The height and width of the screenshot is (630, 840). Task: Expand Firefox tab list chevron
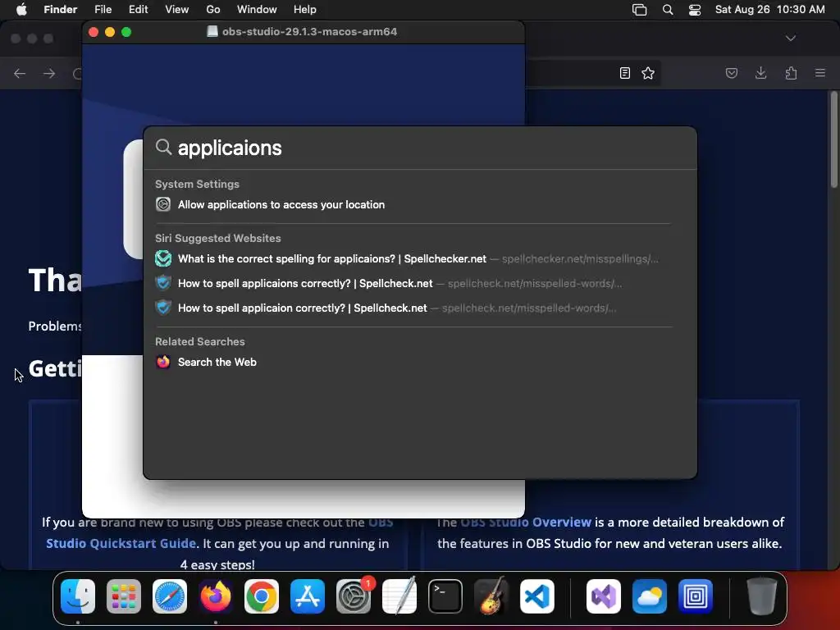tap(791, 38)
